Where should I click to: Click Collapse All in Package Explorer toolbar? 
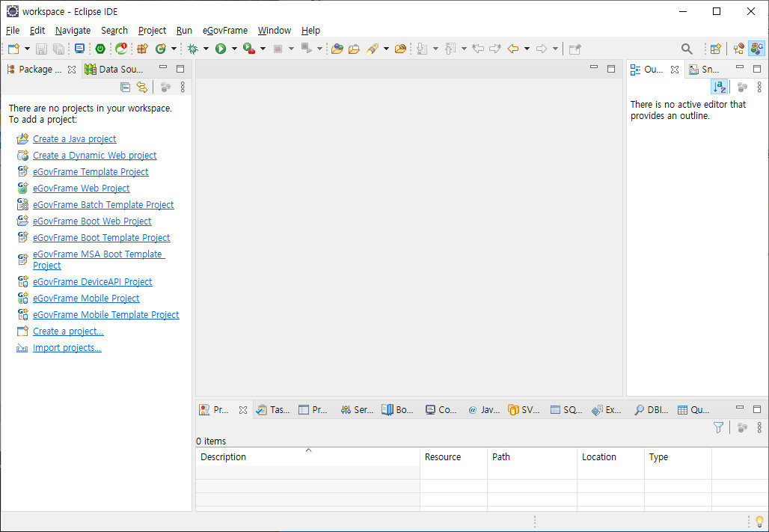point(126,88)
